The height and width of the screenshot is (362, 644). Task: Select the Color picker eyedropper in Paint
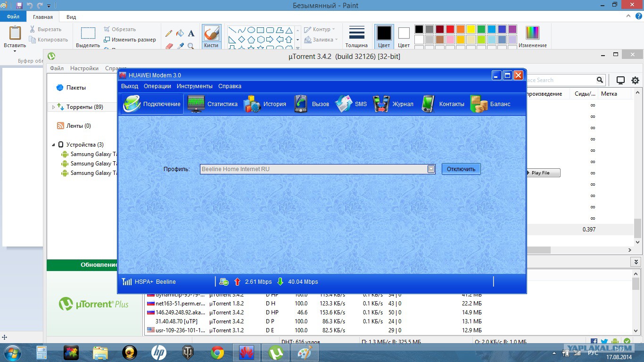click(180, 46)
